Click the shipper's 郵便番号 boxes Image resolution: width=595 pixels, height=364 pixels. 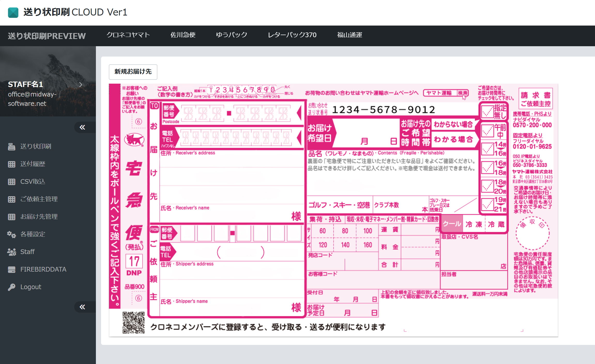click(x=241, y=233)
